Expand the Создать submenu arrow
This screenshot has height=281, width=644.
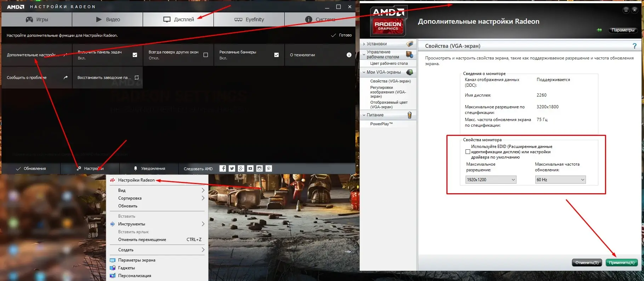(x=203, y=250)
